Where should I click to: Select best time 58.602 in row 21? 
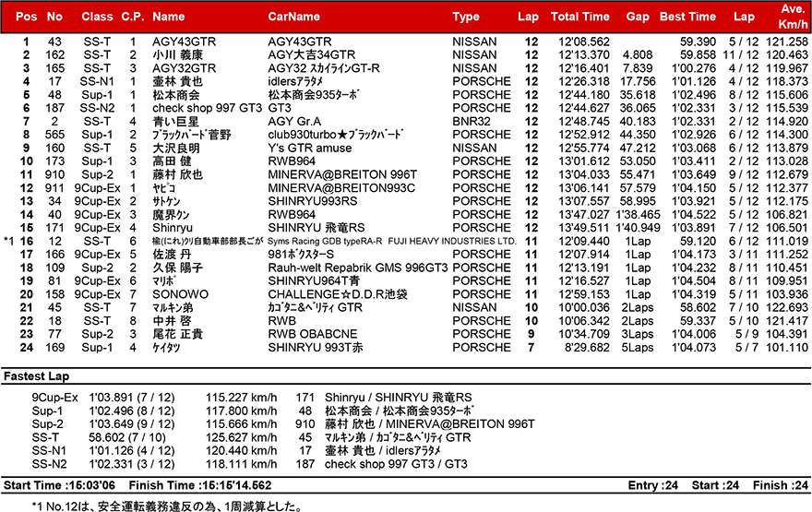tap(699, 308)
